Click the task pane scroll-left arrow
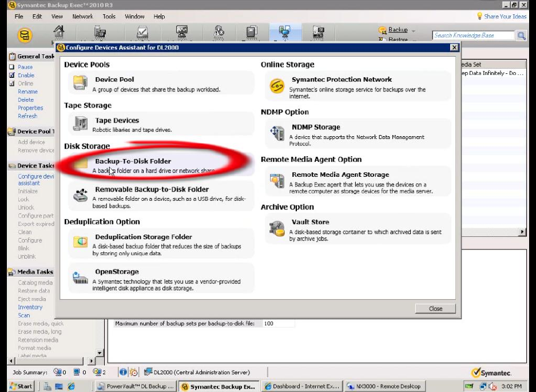 click(x=11, y=361)
